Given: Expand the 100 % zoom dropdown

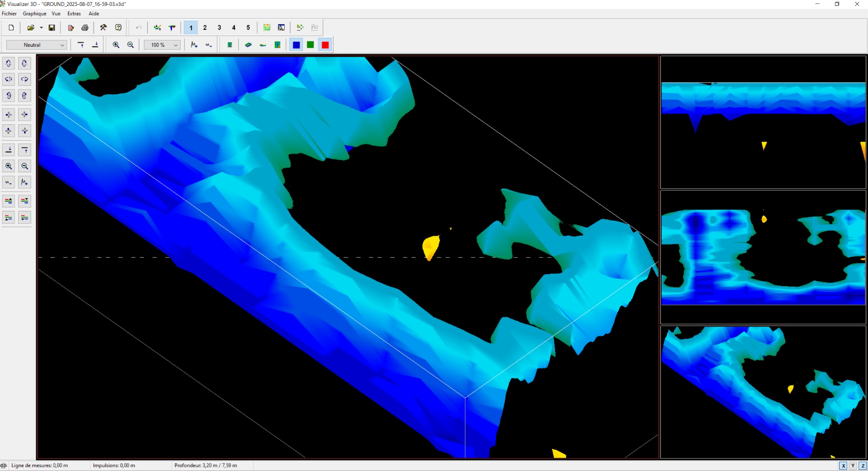Looking at the screenshot, I should (162, 45).
